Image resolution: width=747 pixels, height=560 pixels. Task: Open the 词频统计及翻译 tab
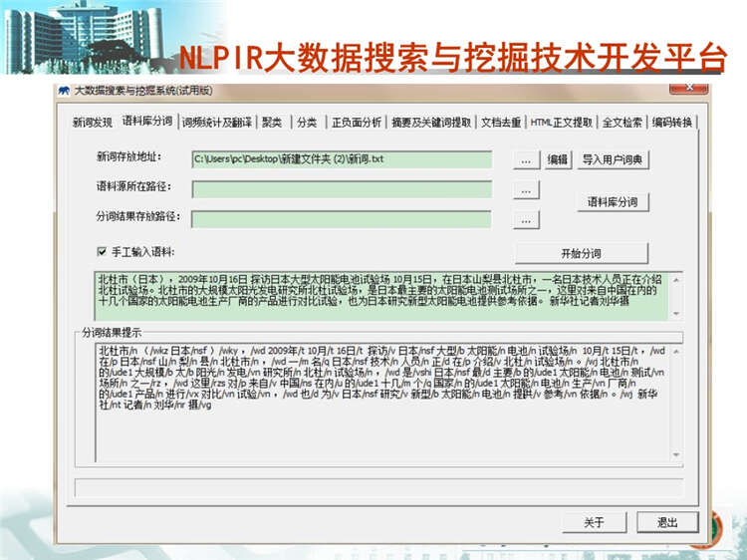(x=216, y=123)
